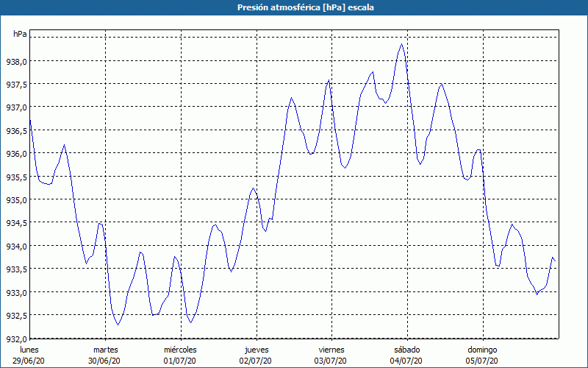Click the 'jueves' day label

click(257, 350)
